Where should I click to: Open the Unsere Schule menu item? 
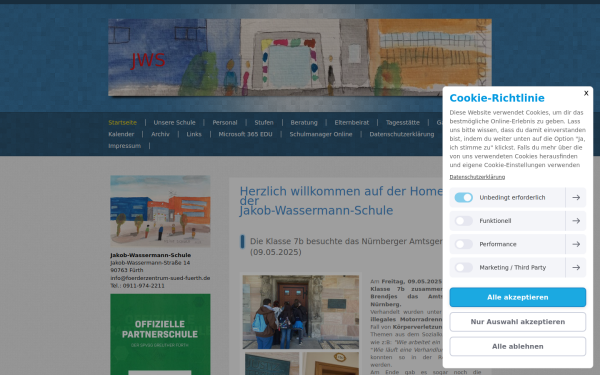(x=174, y=122)
